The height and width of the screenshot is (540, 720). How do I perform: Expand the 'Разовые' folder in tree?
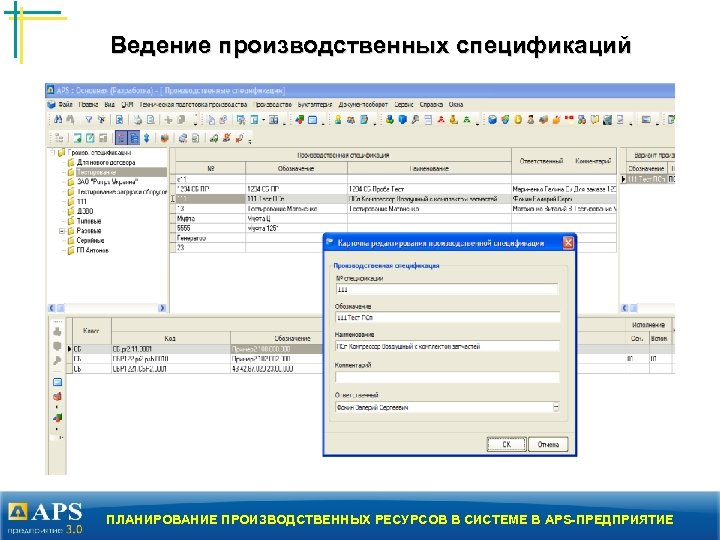[x=62, y=231]
